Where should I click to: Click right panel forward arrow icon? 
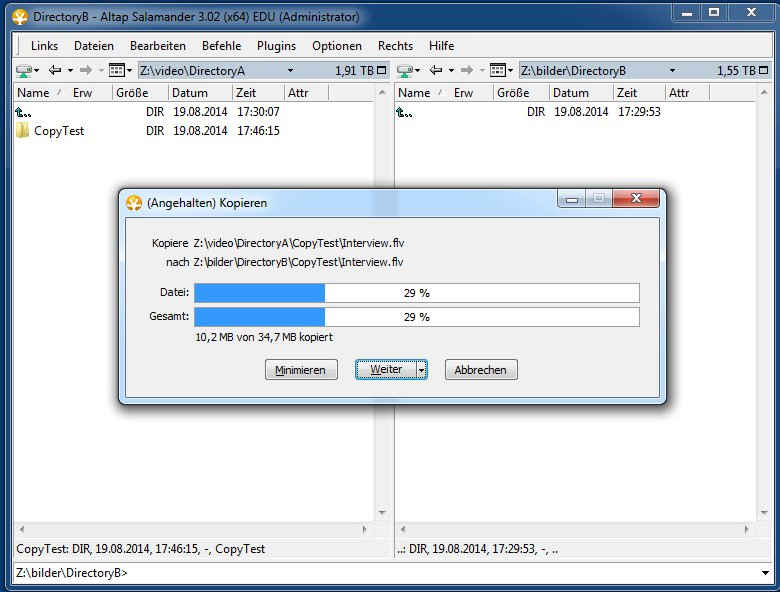point(467,70)
